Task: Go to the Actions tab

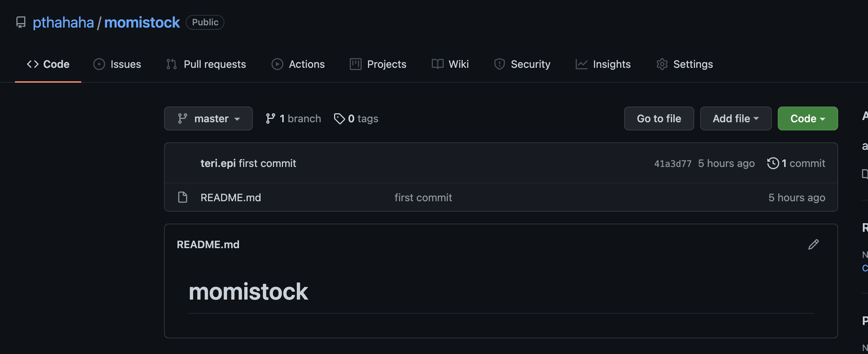Action: tap(298, 64)
